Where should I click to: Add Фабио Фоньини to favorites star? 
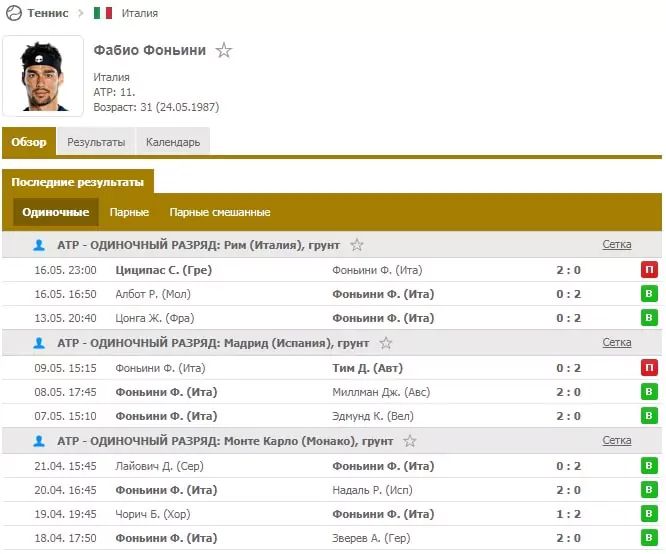tap(224, 50)
